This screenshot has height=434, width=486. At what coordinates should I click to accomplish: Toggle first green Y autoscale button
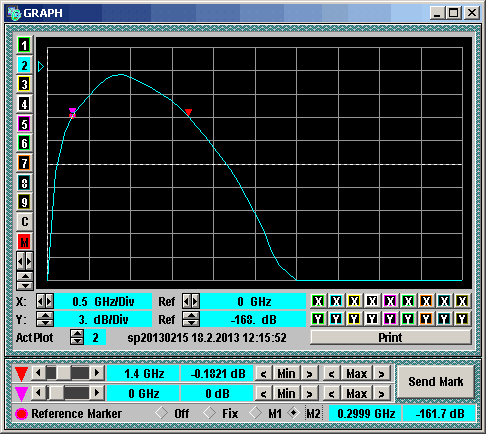coord(318,319)
